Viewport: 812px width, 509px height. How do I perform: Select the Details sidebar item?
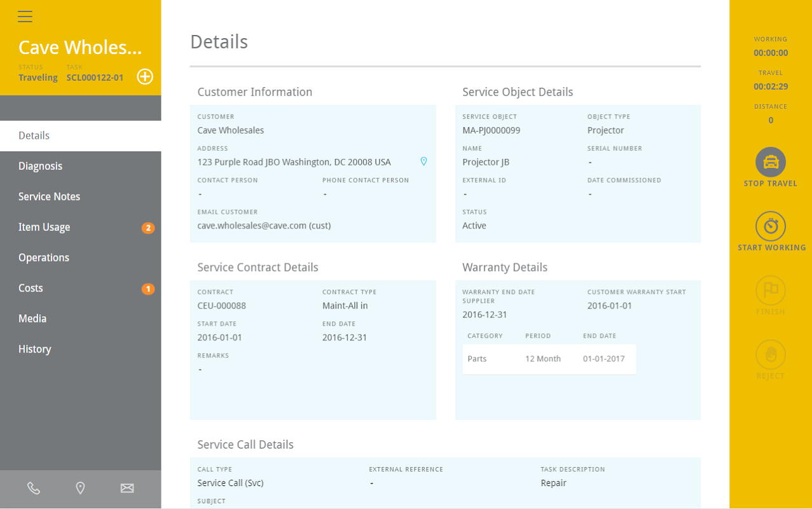tap(34, 136)
